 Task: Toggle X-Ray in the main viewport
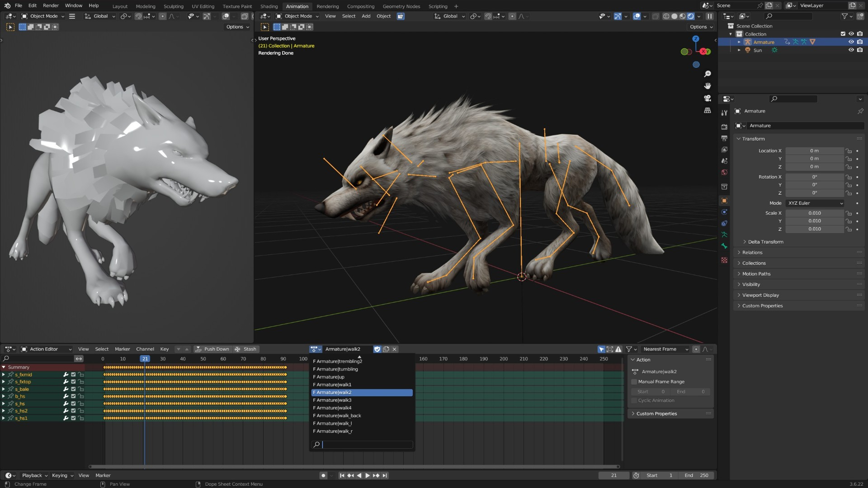tap(656, 16)
